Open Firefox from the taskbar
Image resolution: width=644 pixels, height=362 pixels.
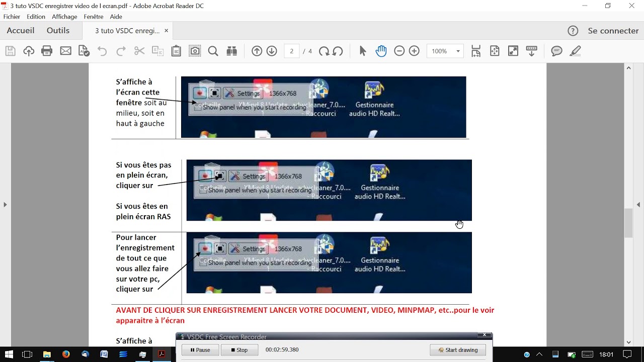pyautogui.click(x=66, y=354)
